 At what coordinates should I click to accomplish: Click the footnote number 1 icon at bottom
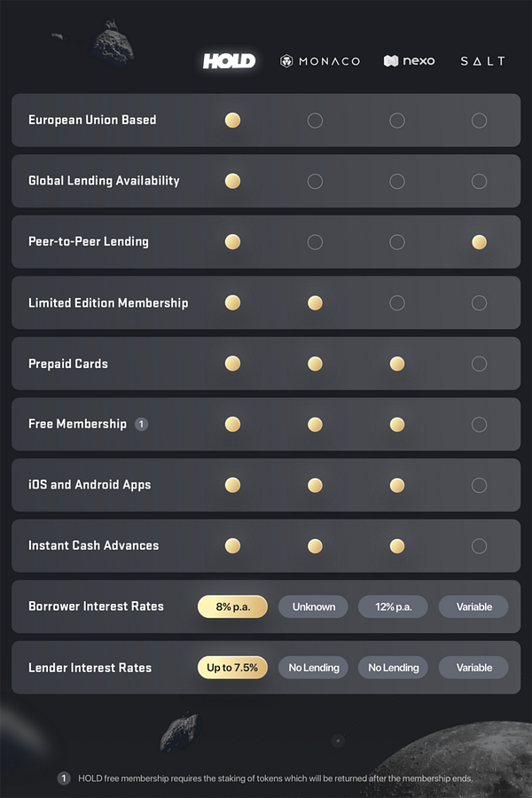point(64,778)
